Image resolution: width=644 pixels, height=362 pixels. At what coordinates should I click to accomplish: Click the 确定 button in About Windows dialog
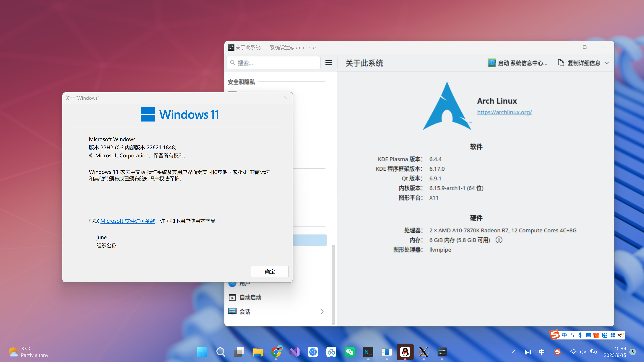pyautogui.click(x=270, y=271)
